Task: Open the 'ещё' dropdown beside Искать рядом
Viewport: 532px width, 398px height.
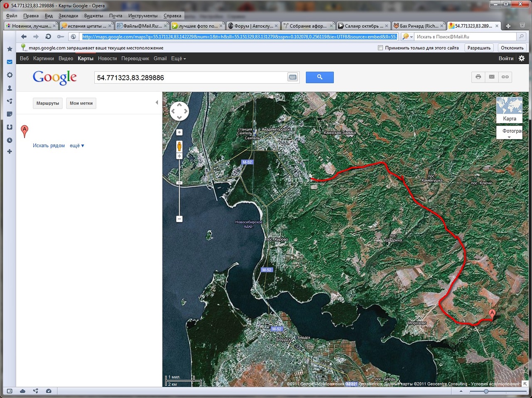Action: [77, 146]
